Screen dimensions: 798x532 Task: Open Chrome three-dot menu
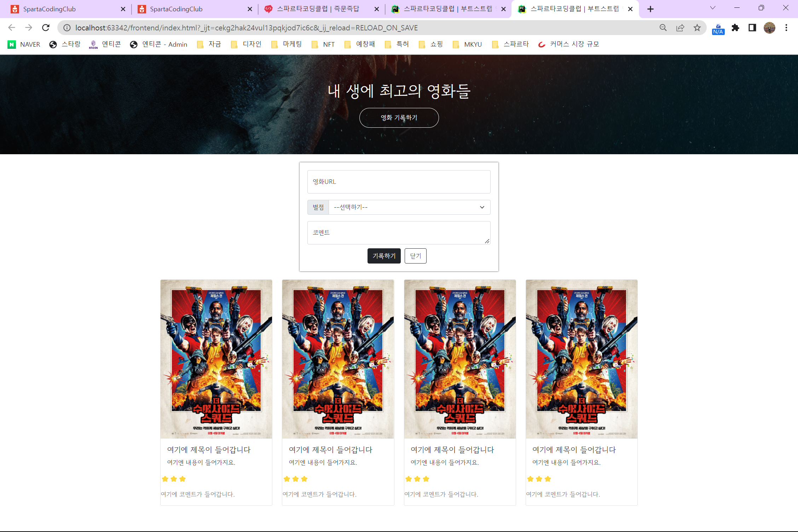pyautogui.click(x=786, y=28)
